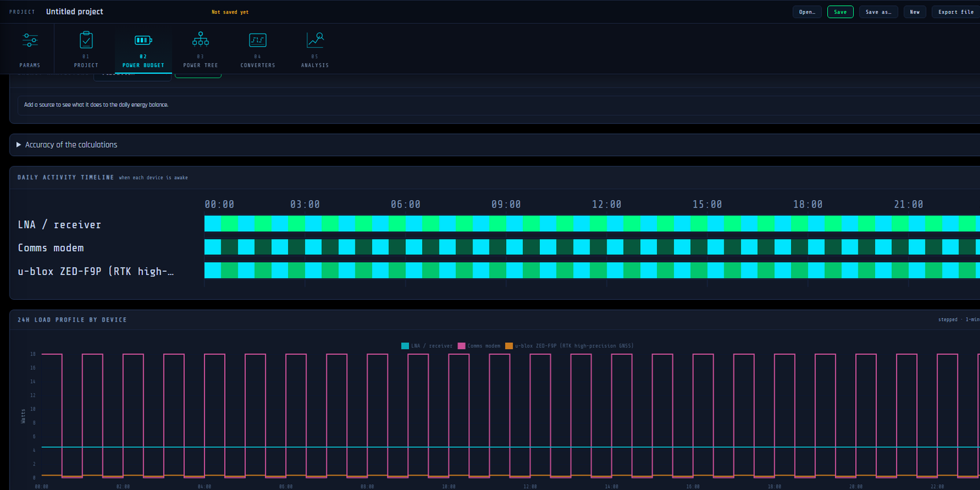980x490 pixels.
Task: Open the Project clipboard icon
Action: click(x=86, y=40)
